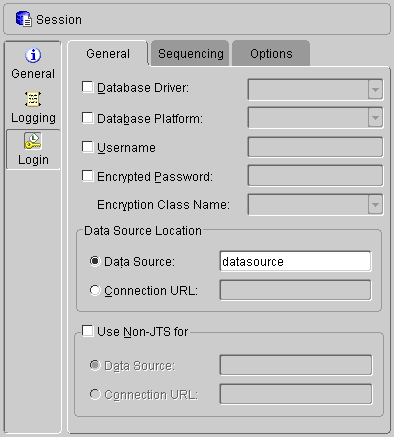Viewport: 394px width, 437px height.
Task: Click the Data Source Location group title
Action: [x=143, y=231]
